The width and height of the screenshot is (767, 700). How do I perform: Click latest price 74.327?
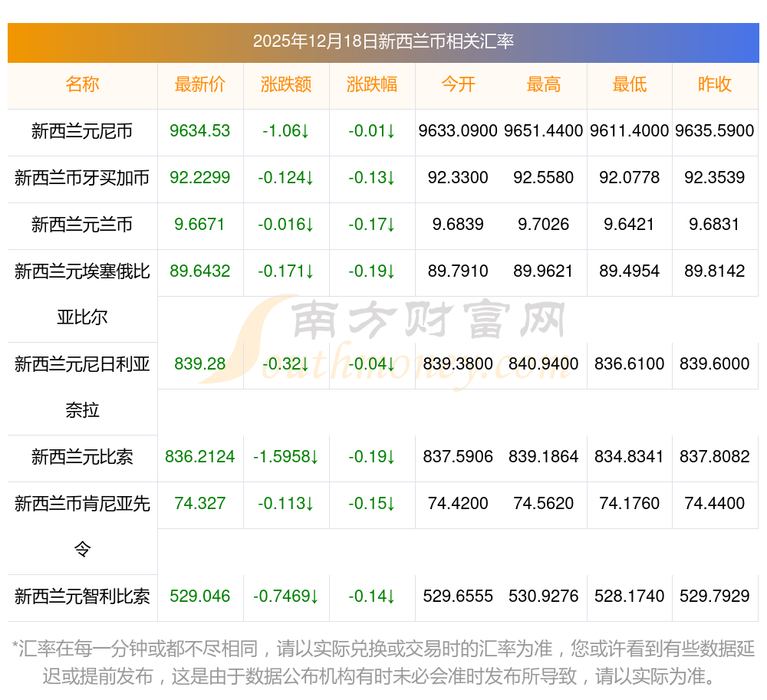[200, 502]
